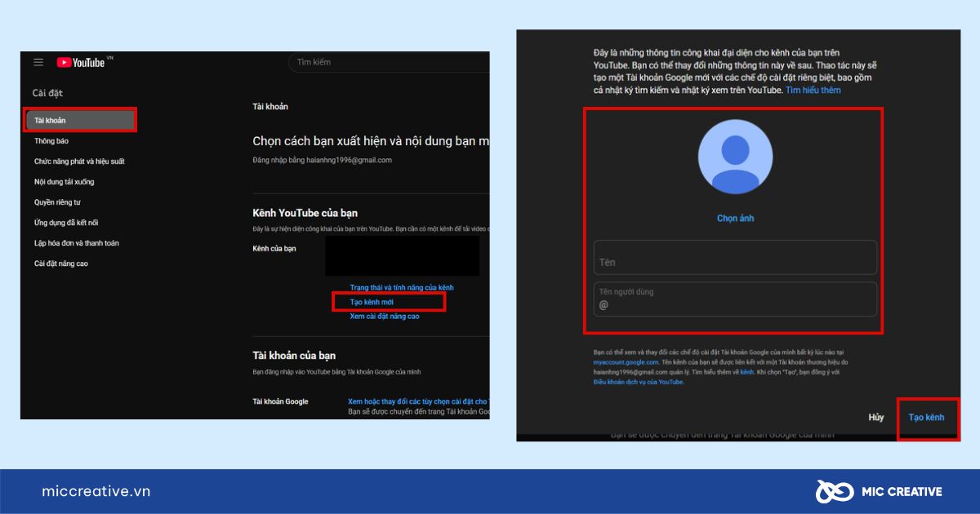Screen dimensions: 980x514
Task: Click the Kênh của bạn label
Action: (274, 248)
